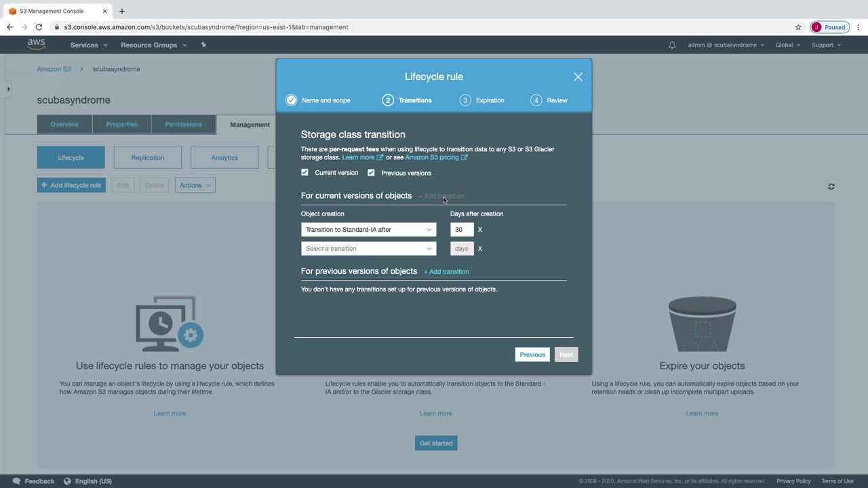Refresh the lifecycle rules list icon
The height and width of the screenshot is (488, 868).
(x=831, y=186)
